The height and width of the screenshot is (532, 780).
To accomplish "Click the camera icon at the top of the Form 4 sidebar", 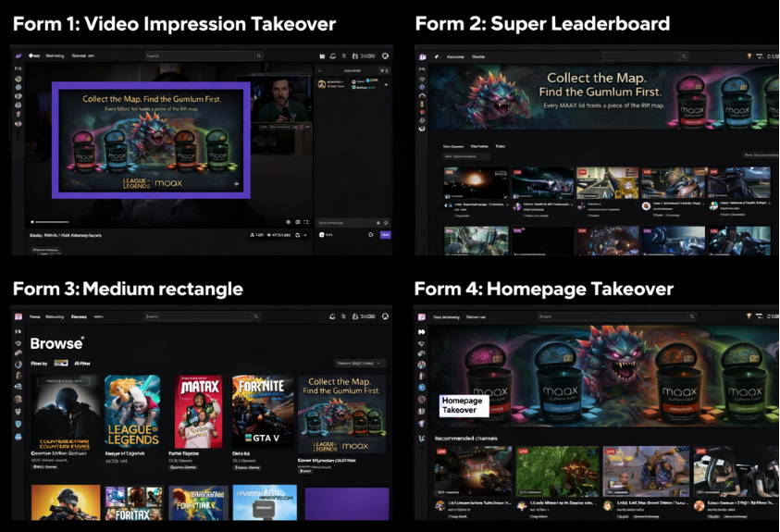I will (421, 331).
